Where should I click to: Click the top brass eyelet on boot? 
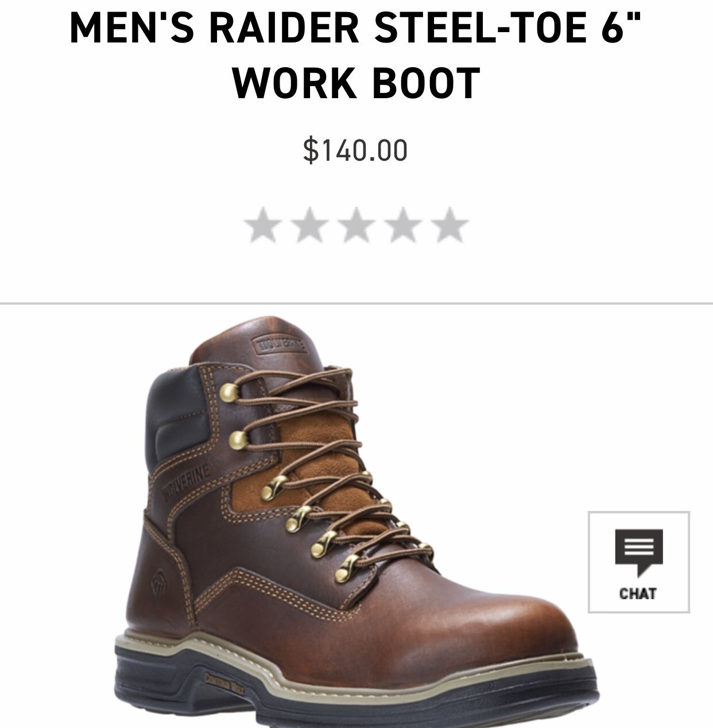[230, 392]
